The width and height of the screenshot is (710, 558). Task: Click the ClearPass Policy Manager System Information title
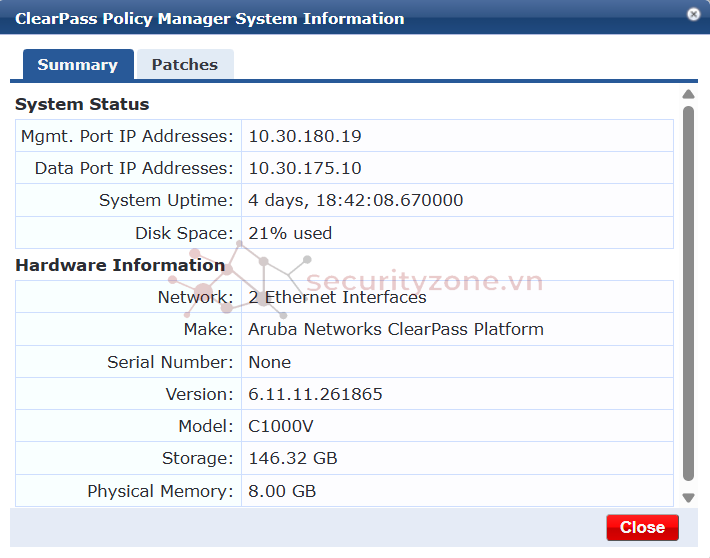coord(210,19)
